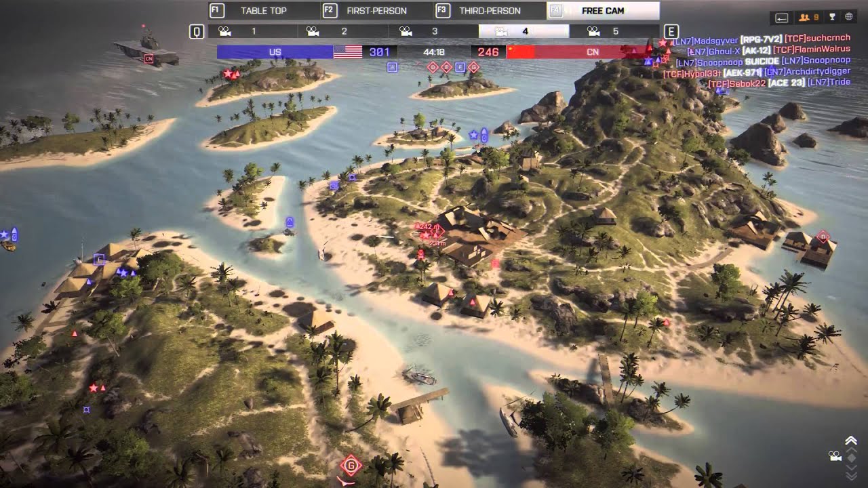The width and height of the screenshot is (868, 488).
Task: Click the round timer 44:18
Action: 434,52
